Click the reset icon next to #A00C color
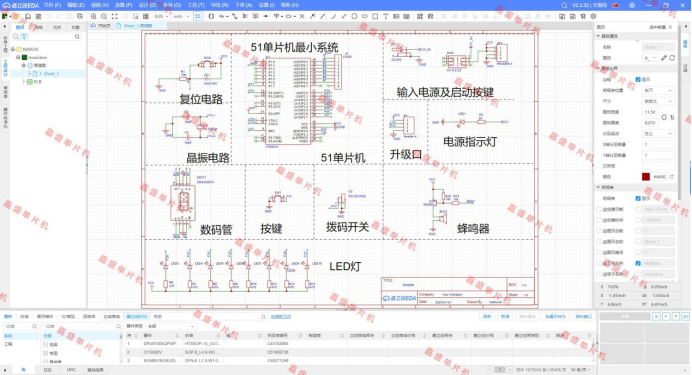The height and width of the screenshot is (375, 692). point(672,176)
